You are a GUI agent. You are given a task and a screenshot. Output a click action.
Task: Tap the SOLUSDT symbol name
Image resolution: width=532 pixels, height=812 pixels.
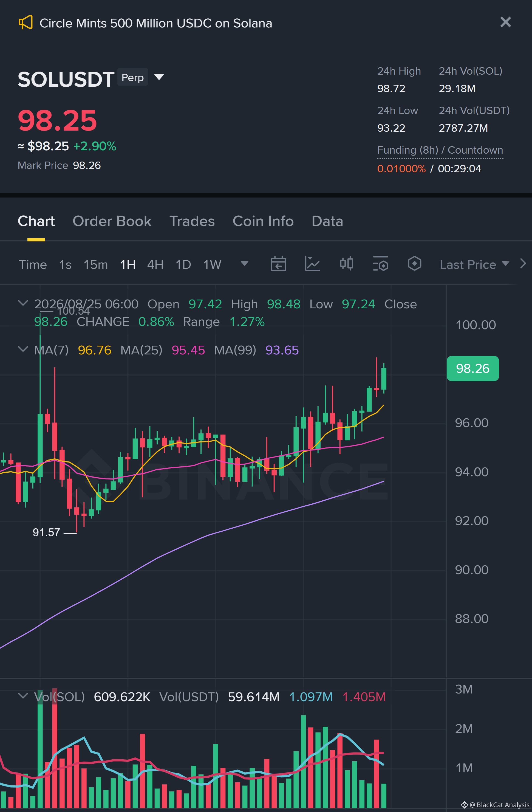point(66,80)
